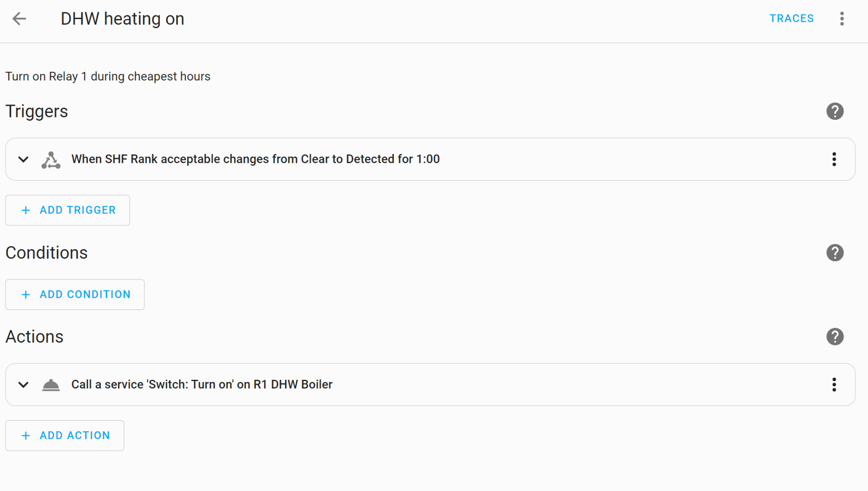Viewport: 868px width, 491px height.
Task: Open the automation overflow menu at top right
Action: 842,19
